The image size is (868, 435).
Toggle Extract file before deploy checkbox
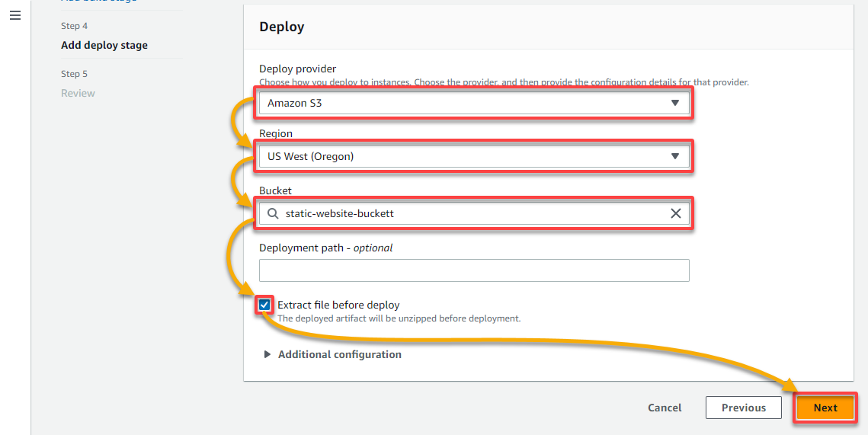click(x=264, y=305)
